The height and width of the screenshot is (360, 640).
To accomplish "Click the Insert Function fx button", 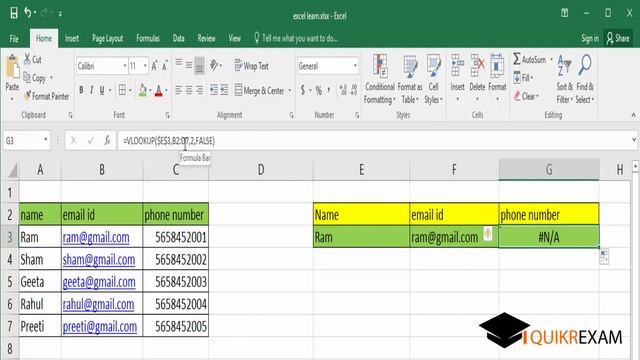I will [107, 141].
